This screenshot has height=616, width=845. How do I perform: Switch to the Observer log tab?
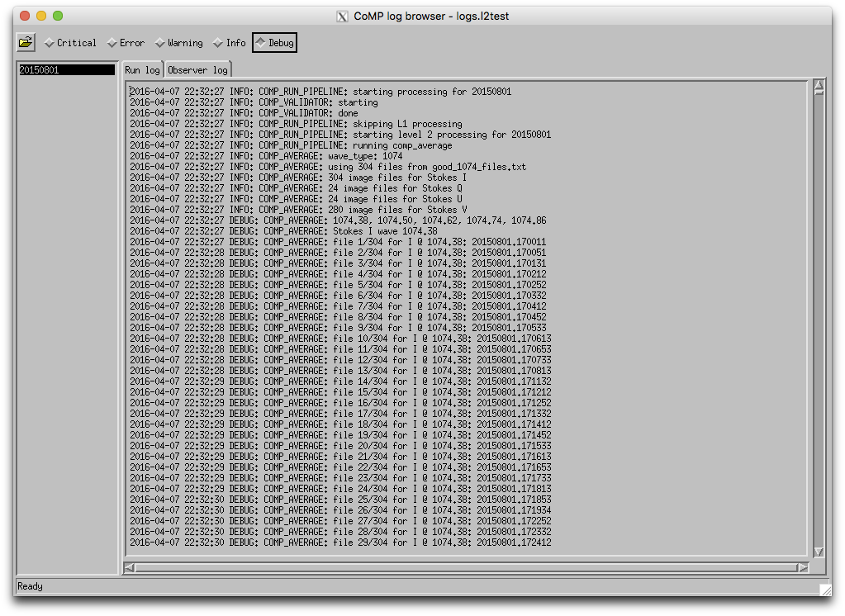point(197,69)
